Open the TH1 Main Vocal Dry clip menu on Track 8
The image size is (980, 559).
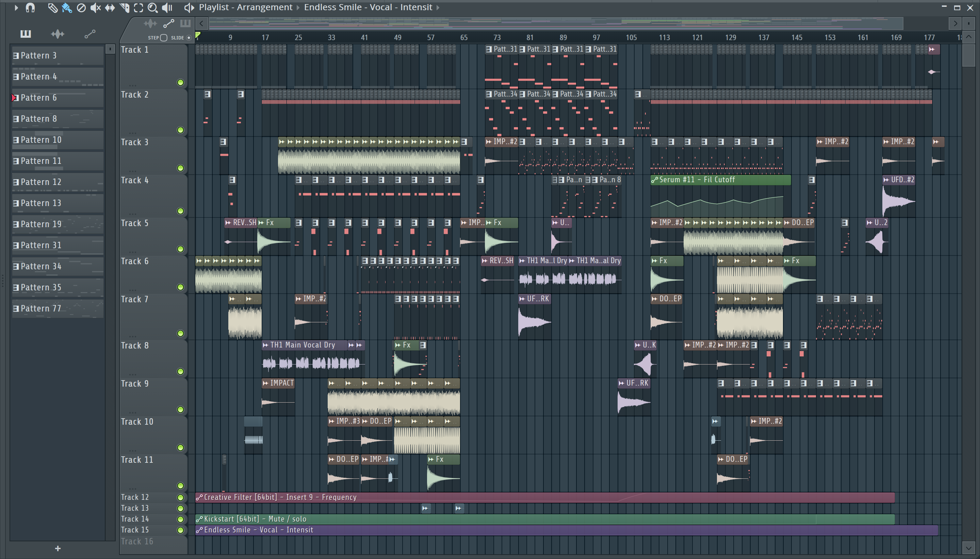(x=265, y=345)
